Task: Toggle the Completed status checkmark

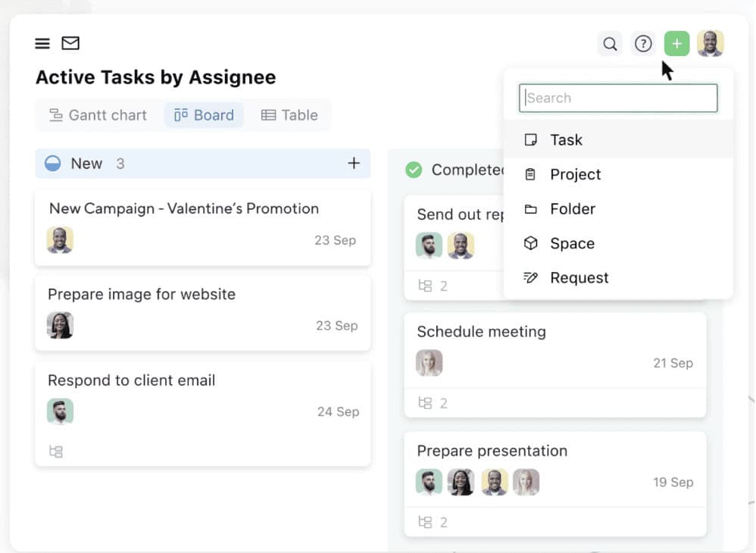Action: coord(414,170)
